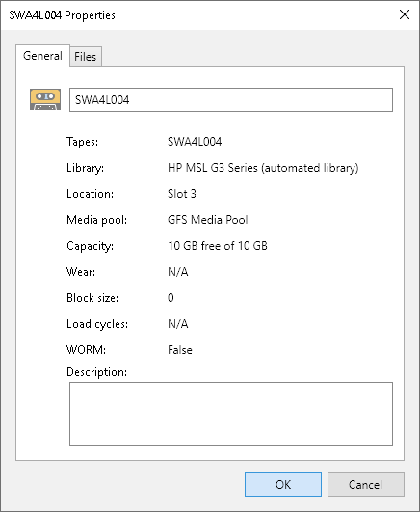The image size is (420, 512).
Task: Click the 10 GB free capacity text
Action: (218, 246)
